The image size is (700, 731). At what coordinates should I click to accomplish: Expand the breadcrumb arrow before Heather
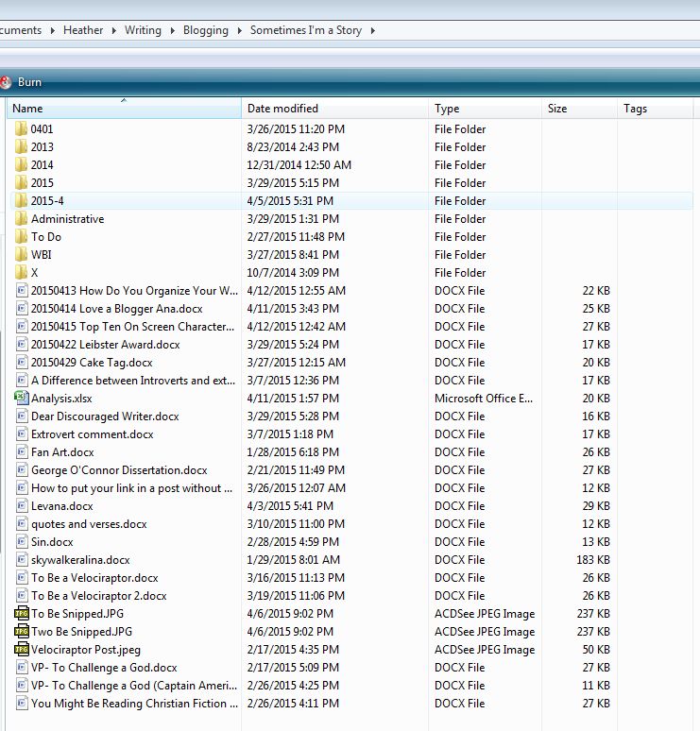click(53, 31)
